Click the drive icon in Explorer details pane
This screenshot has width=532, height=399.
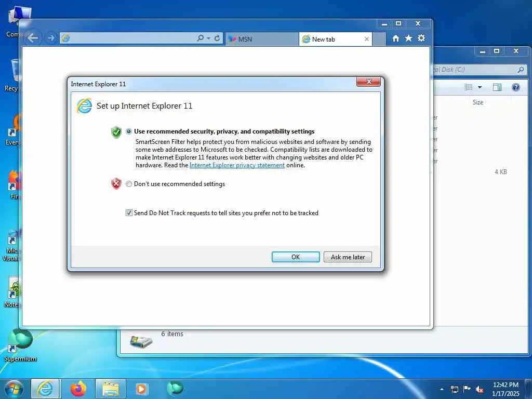[141, 341]
